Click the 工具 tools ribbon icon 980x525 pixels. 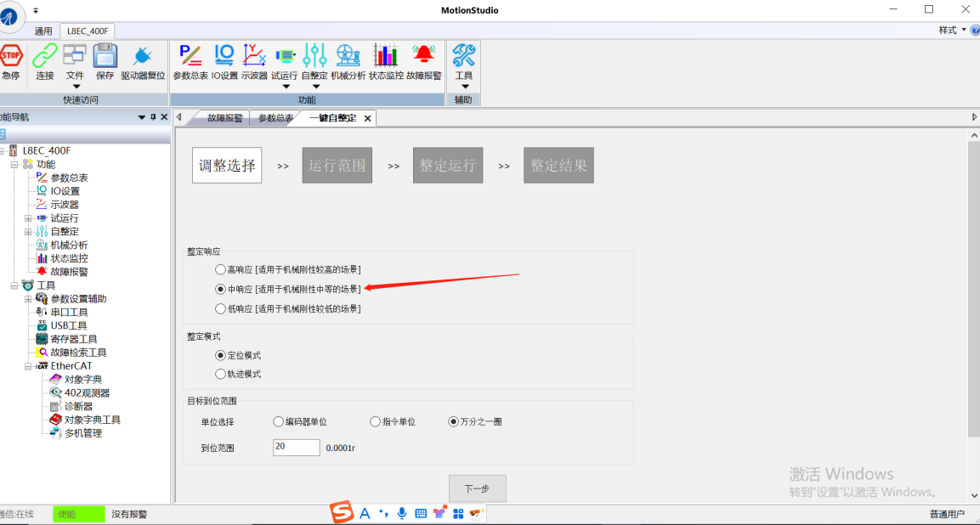(464, 56)
